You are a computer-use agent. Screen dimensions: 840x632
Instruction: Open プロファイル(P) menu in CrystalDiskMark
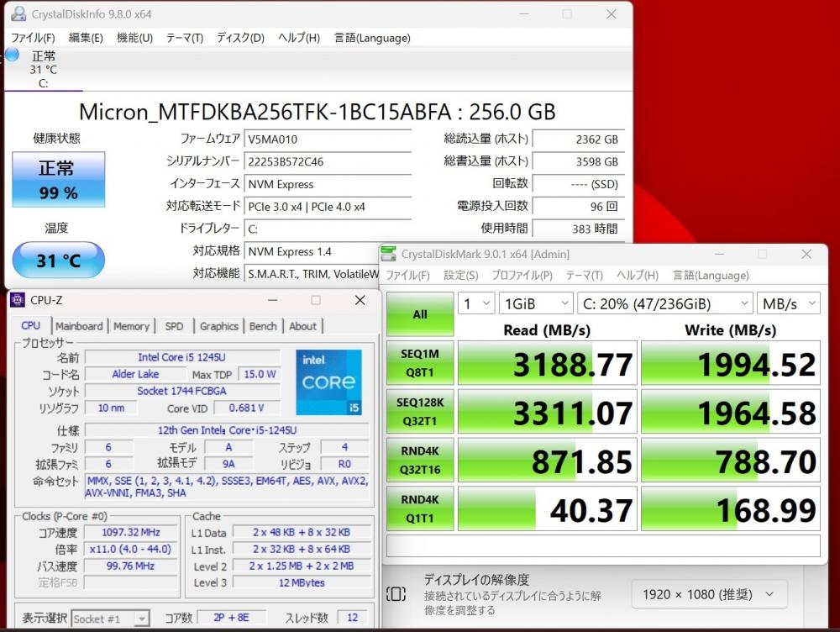(522, 276)
